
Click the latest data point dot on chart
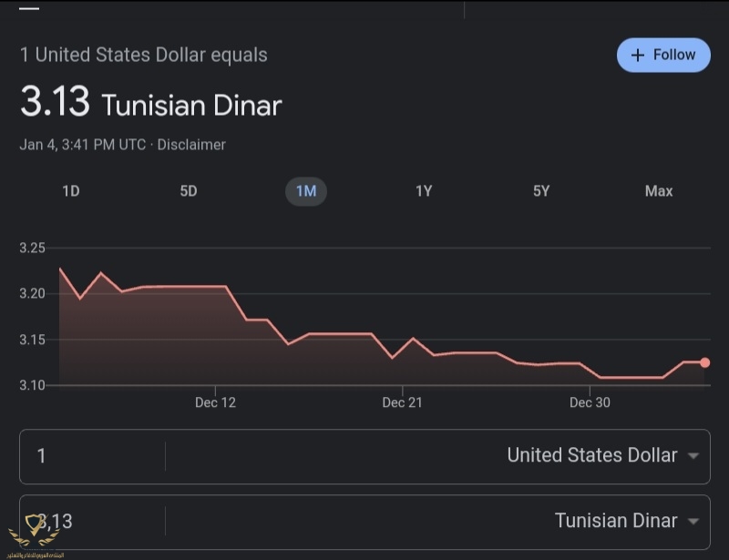704,362
